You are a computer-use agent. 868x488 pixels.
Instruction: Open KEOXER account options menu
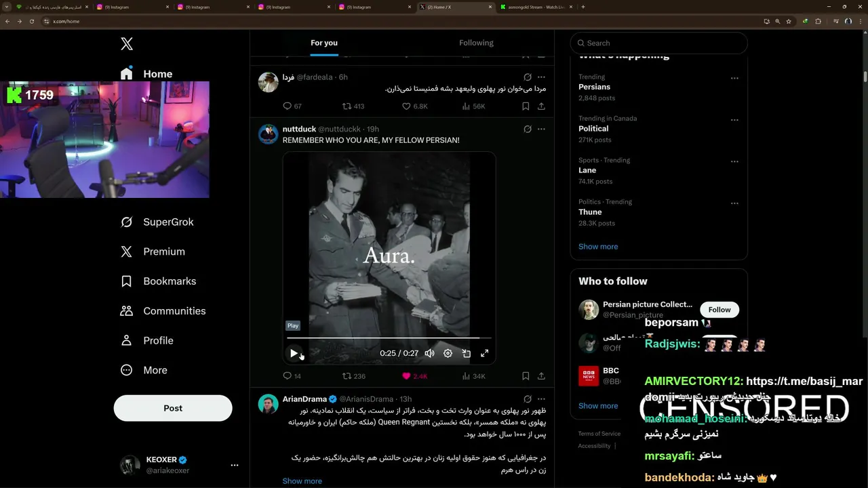click(235, 465)
